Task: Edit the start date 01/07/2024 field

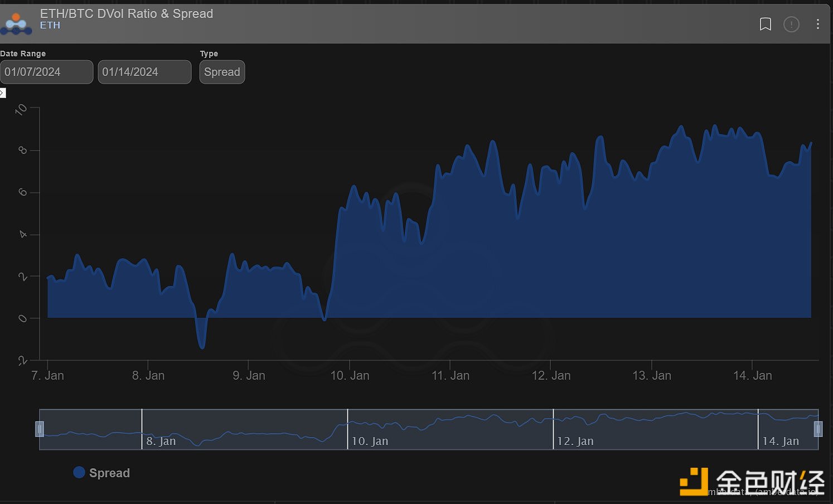Action: coord(46,72)
